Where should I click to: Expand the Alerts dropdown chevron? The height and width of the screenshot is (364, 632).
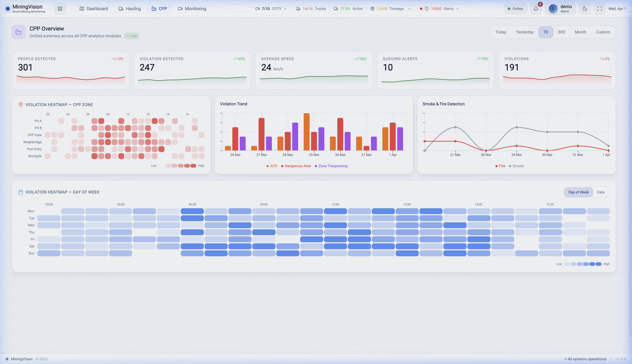pyautogui.click(x=457, y=9)
